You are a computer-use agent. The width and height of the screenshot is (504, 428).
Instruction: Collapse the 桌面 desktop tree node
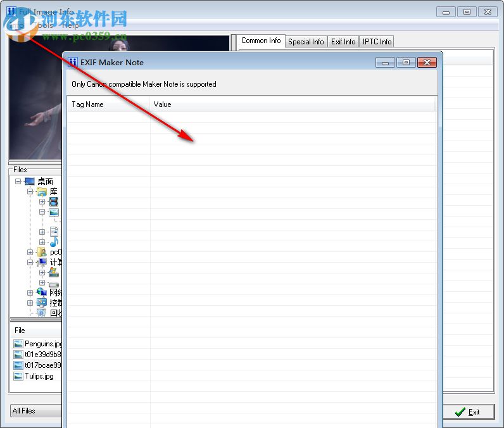click(x=18, y=182)
